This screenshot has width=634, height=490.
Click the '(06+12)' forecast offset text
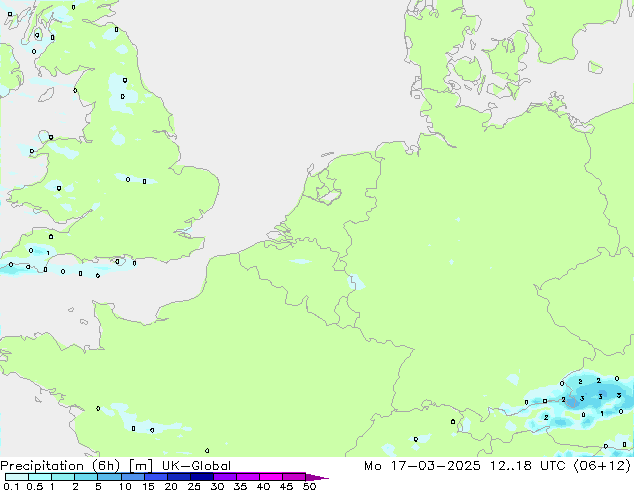pos(602,466)
